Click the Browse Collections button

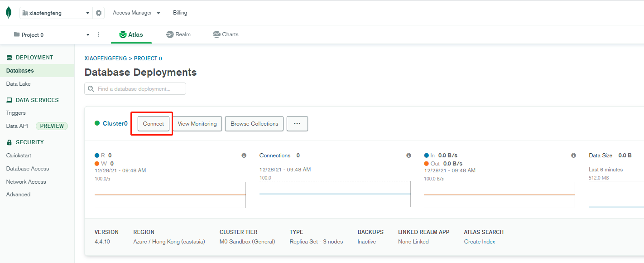tap(255, 124)
